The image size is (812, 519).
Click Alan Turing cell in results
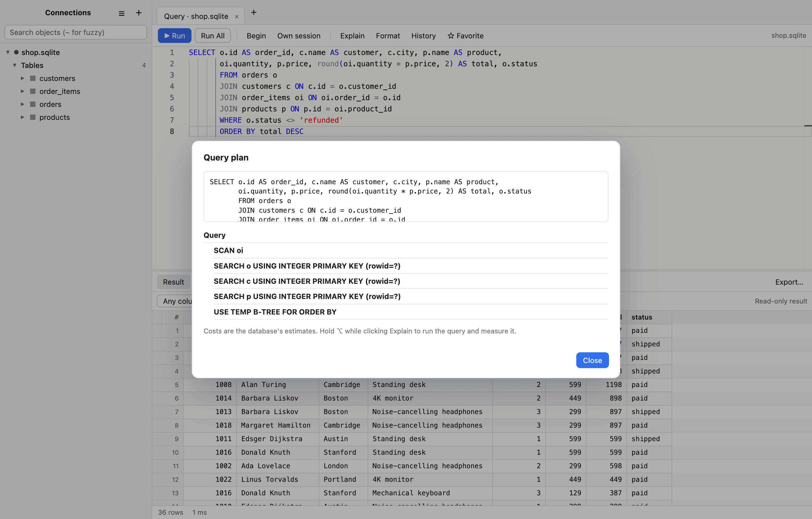pos(277,385)
